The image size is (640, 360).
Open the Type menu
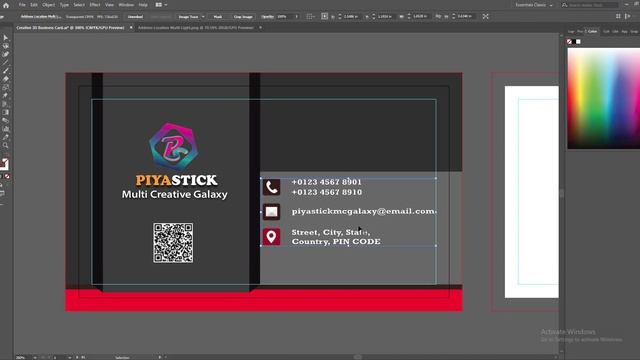64,5
